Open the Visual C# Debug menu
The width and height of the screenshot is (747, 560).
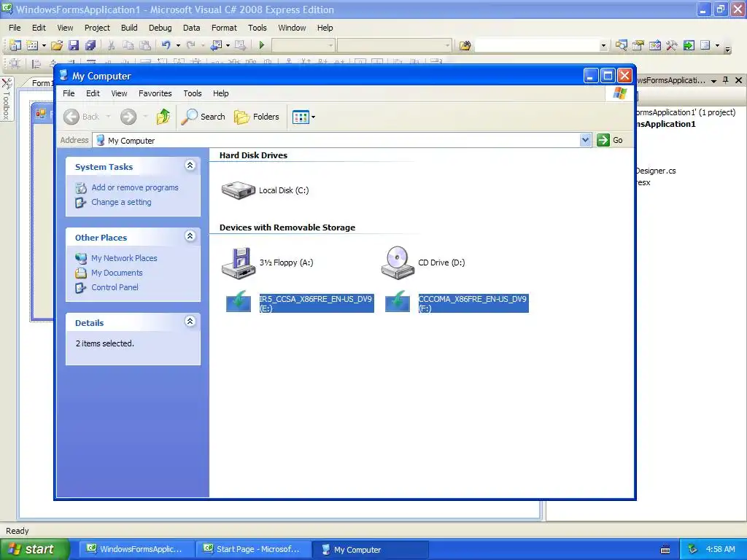coord(160,28)
